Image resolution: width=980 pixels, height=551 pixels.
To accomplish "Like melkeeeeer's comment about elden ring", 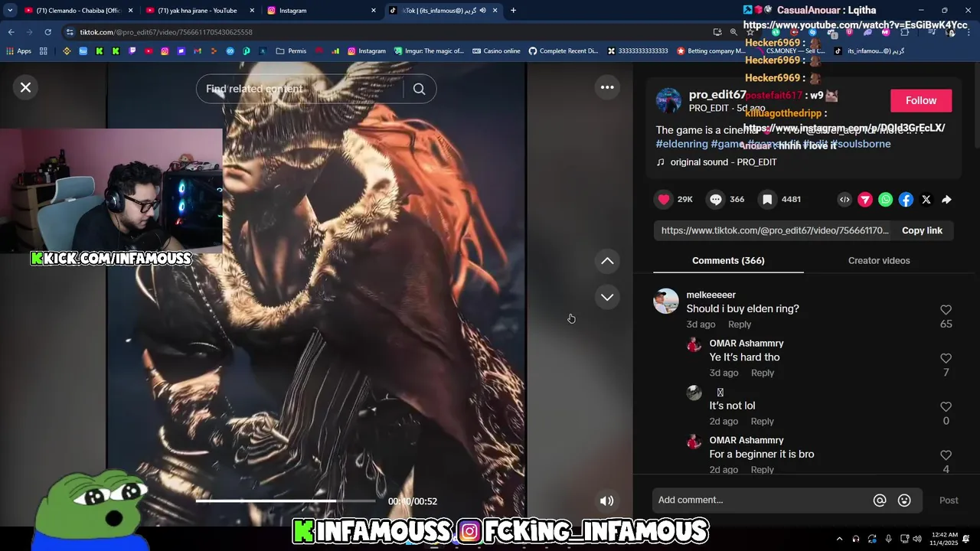I will pyautogui.click(x=946, y=310).
